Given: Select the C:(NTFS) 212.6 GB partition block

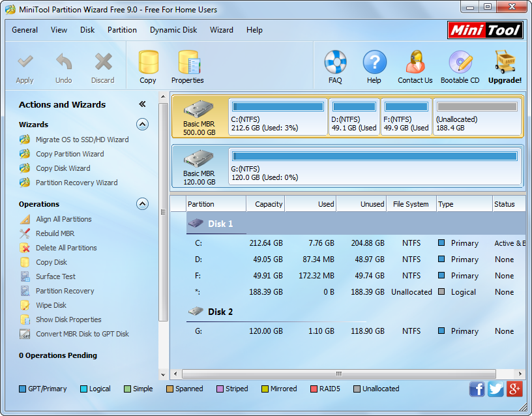Looking at the screenshot, I should click(278, 117).
